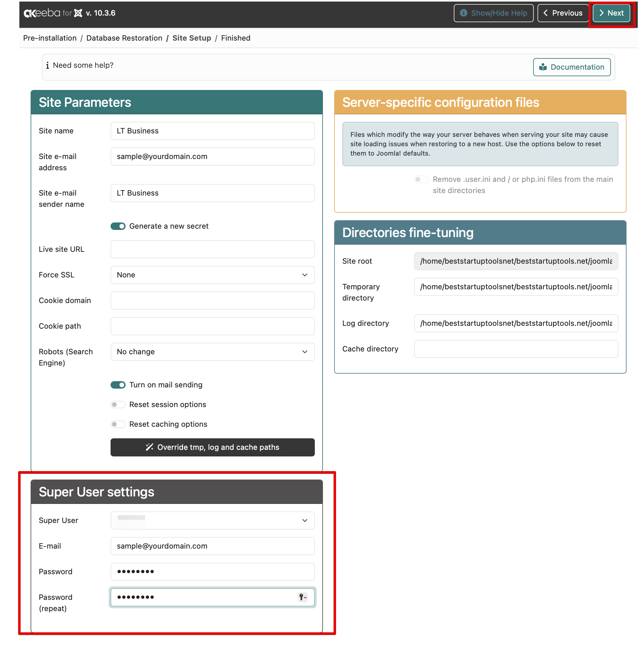The width and height of the screenshot is (644, 647).
Task: Click the Site root field
Action: click(x=516, y=261)
